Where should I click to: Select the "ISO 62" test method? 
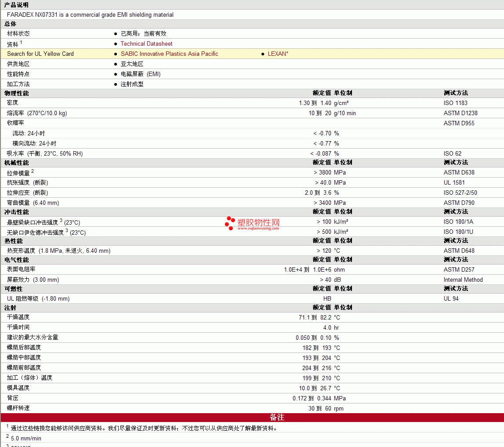[x=452, y=153]
